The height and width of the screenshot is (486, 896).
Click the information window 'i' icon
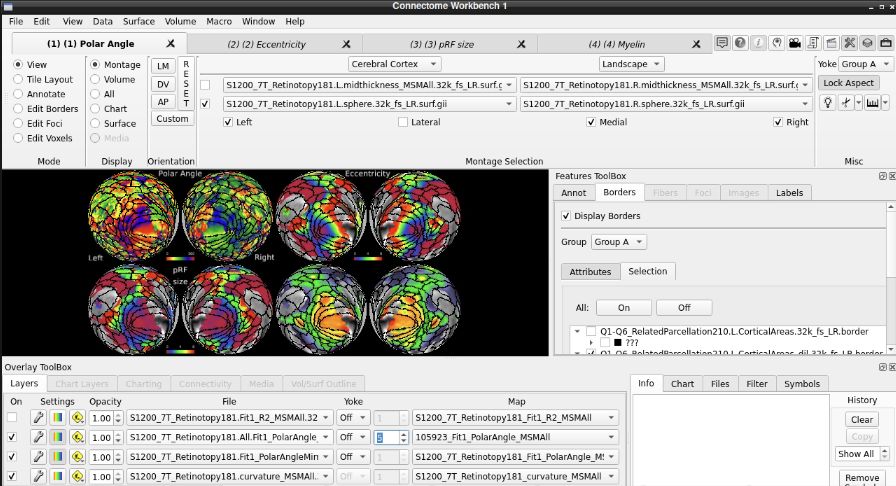pyautogui.click(x=758, y=43)
